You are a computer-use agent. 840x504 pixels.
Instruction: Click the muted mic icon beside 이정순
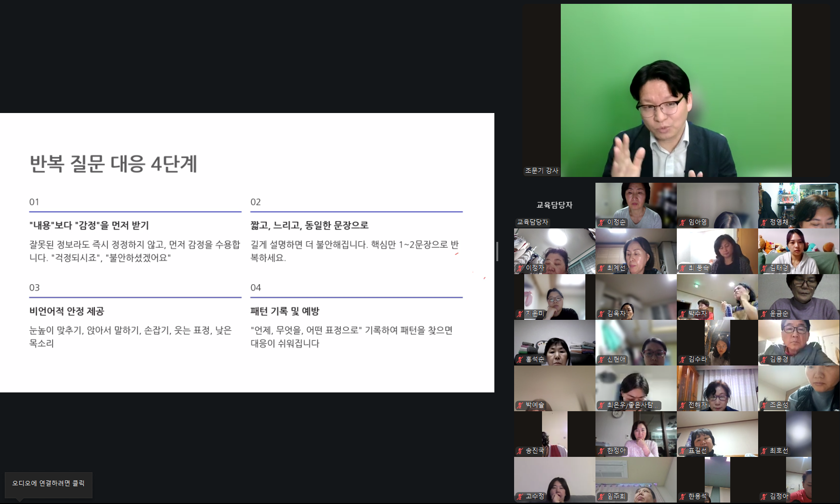601,222
